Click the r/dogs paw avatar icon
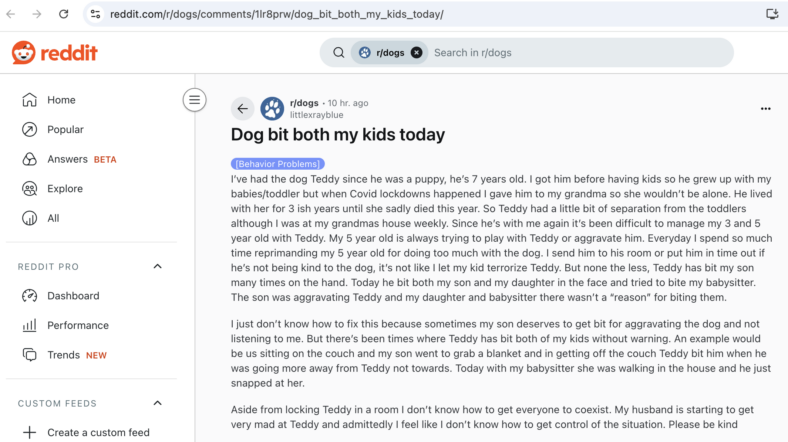This screenshot has width=788, height=442. coord(272,108)
